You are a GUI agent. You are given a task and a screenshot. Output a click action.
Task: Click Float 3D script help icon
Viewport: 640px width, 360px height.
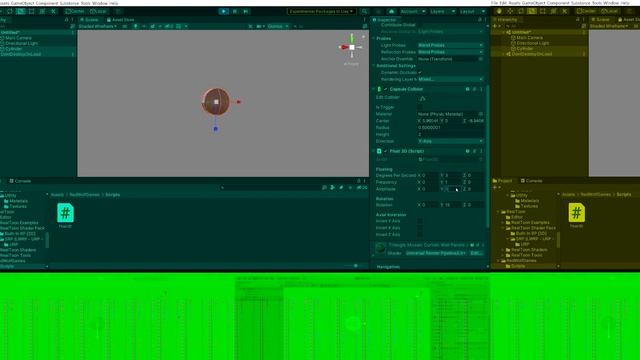467,151
